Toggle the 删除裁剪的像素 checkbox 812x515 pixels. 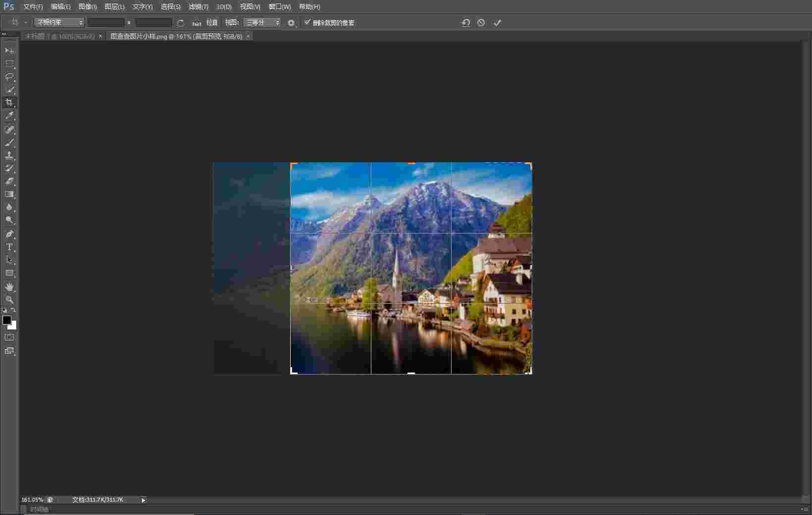pyautogui.click(x=307, y=22)
